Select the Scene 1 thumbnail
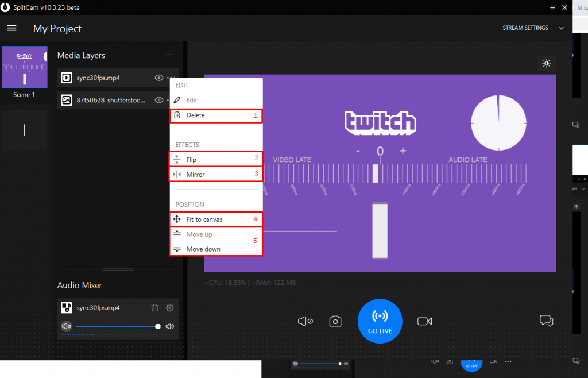Image resolution: width=588 pixels, height=378 pixels. point(25,67)
